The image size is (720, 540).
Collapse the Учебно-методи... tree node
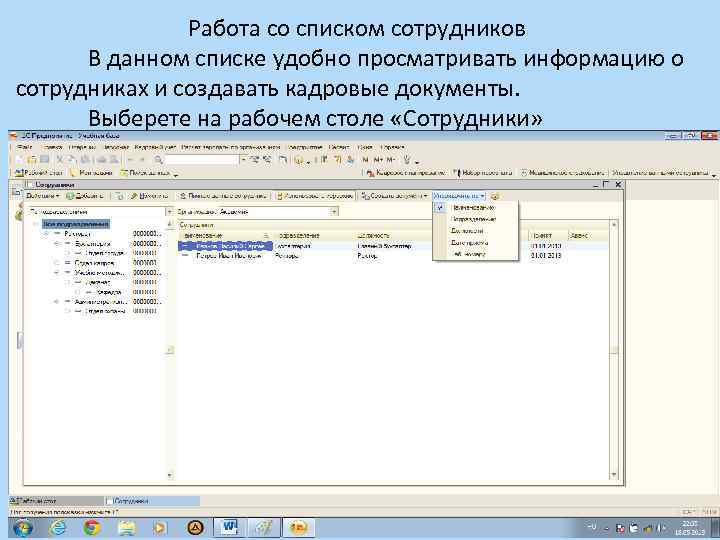pos(57,273)
